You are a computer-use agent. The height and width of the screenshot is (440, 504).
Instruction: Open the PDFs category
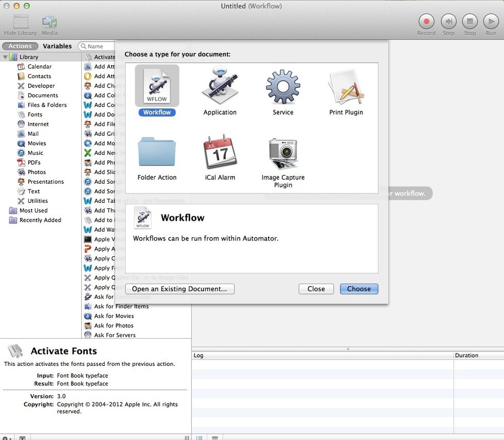tap(34, 163)
